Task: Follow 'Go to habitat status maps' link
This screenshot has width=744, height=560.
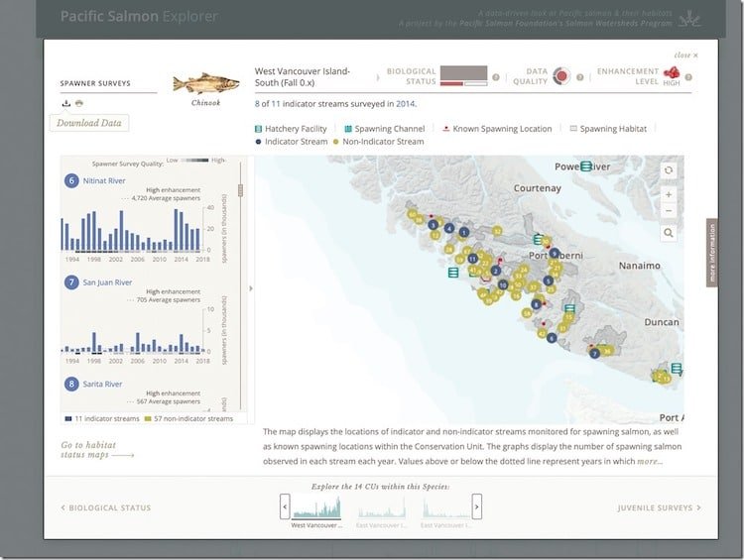Action: coord(97,450)
